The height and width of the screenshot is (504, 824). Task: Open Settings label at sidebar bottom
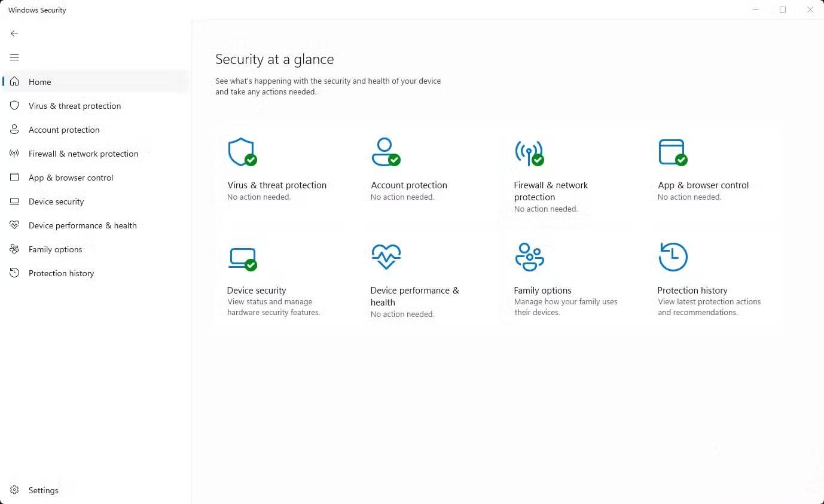44,490
